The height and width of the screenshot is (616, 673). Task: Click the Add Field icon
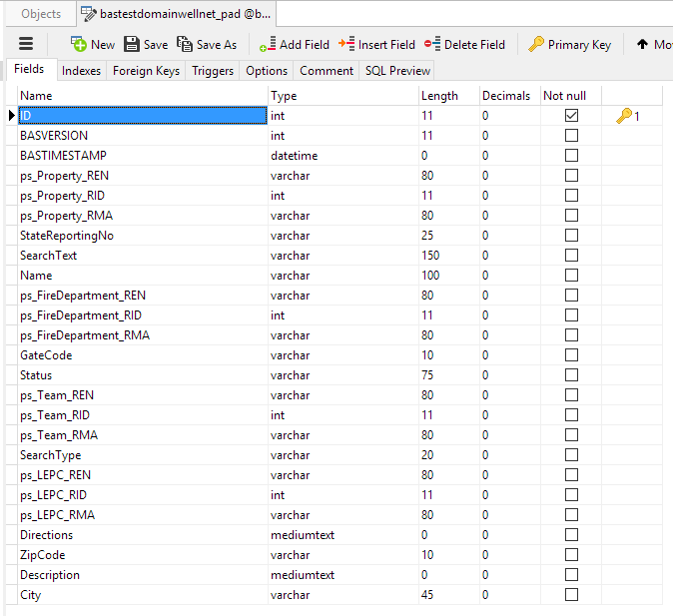click(x=268, y=44)
